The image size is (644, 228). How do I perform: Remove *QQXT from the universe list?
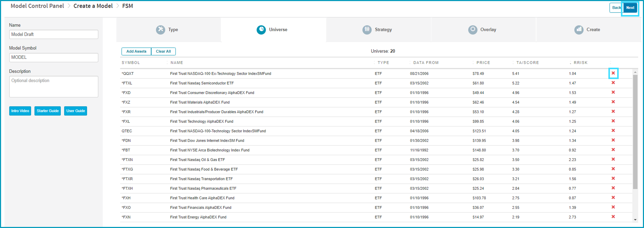(613, 73)
